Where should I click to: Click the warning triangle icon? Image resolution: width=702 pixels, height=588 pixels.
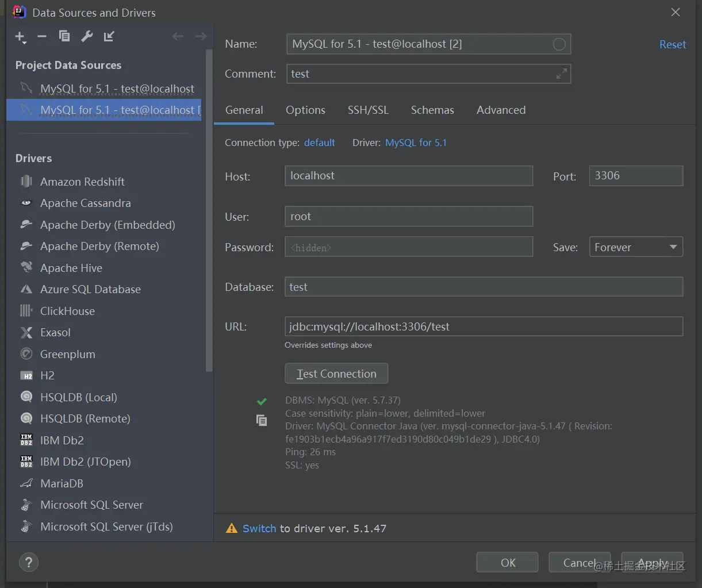pos(232,528)
